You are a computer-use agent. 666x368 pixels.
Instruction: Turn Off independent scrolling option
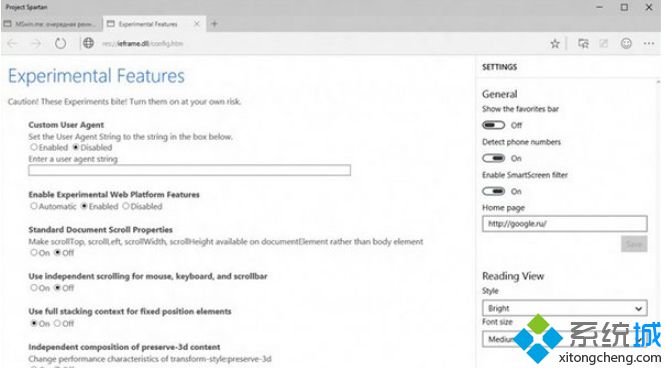click(x=58, y=288)
